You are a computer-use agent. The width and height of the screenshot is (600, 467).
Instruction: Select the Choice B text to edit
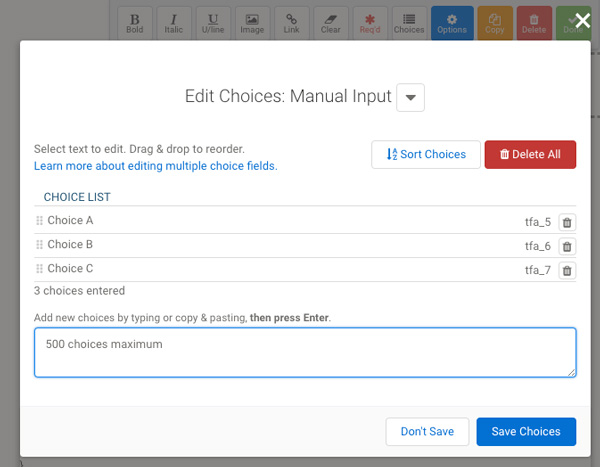click(70, 245)
